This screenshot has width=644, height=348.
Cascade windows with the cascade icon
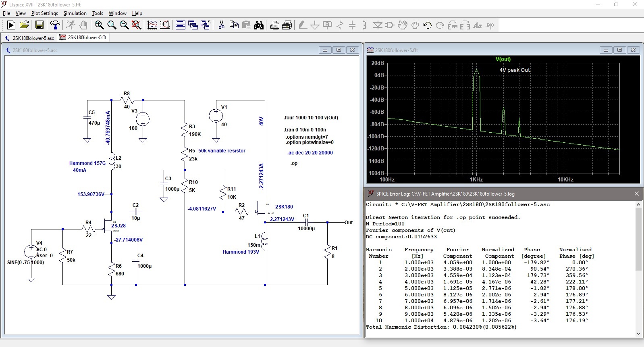193,25
